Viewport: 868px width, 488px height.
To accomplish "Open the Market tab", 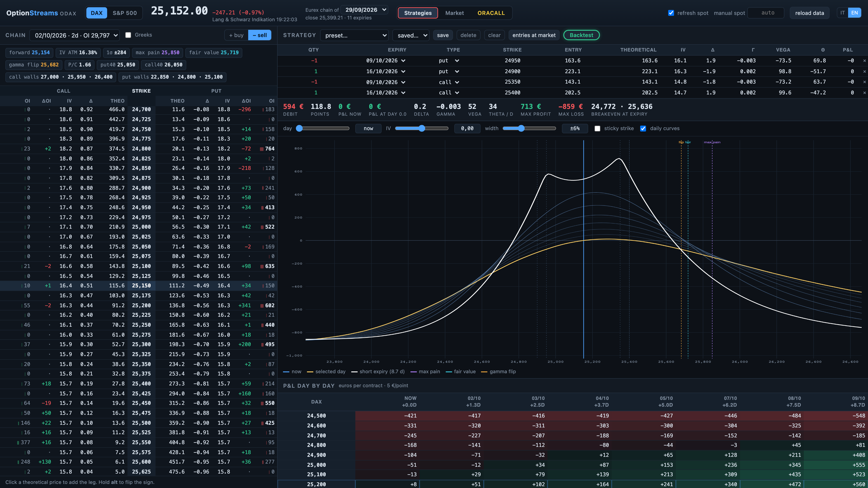I will tap(455, 13).
